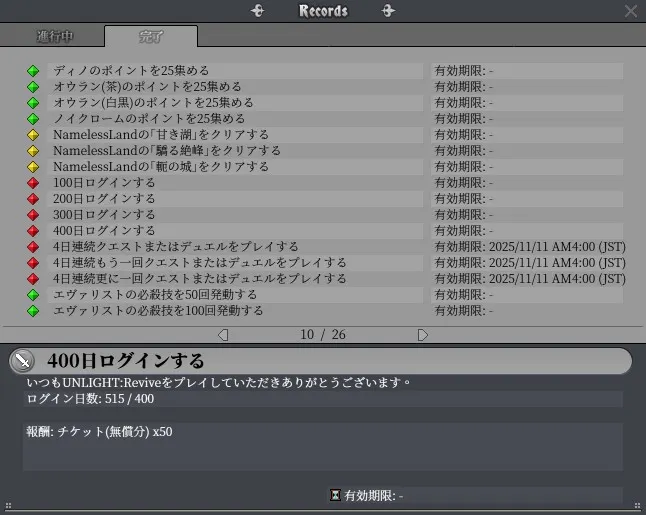The height and width of the screenshot is (515, 646).
Task: Select record 300日ログインする
Action: 235,215
